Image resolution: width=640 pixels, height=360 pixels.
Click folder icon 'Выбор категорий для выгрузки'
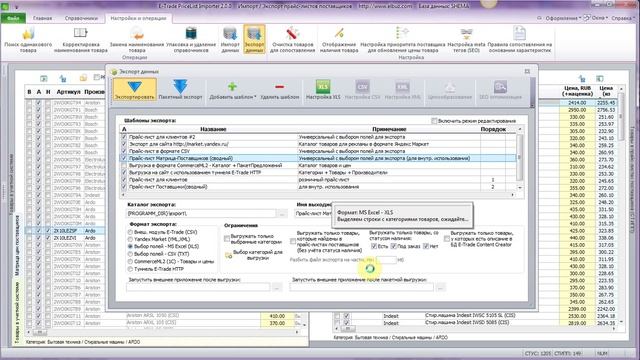(x=229, y=255)
